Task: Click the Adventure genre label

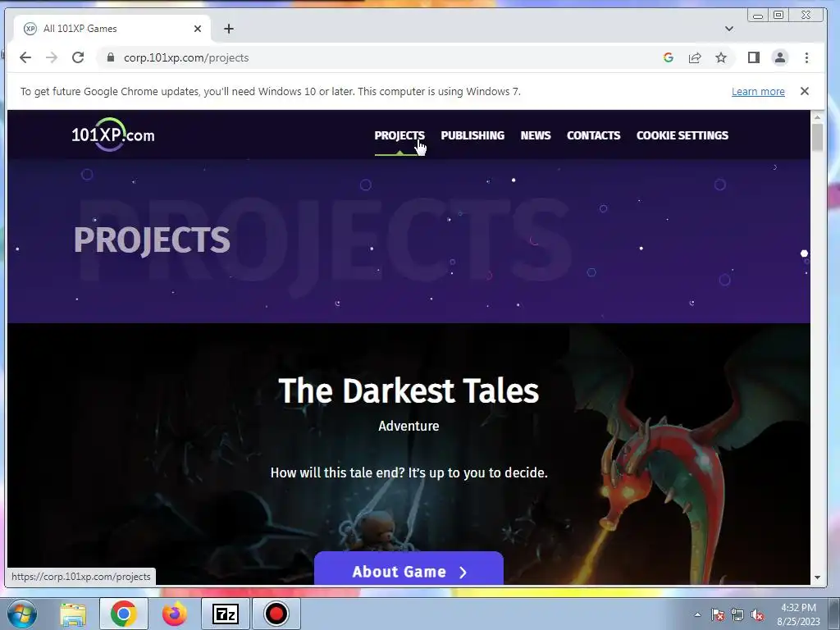Action: pos(409,426)
